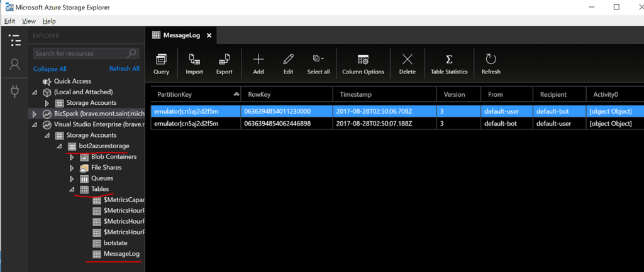Image resolution: width=644 pixels, height=272 pixels.
Task: Click the From column header
Action: coord(507,94)
